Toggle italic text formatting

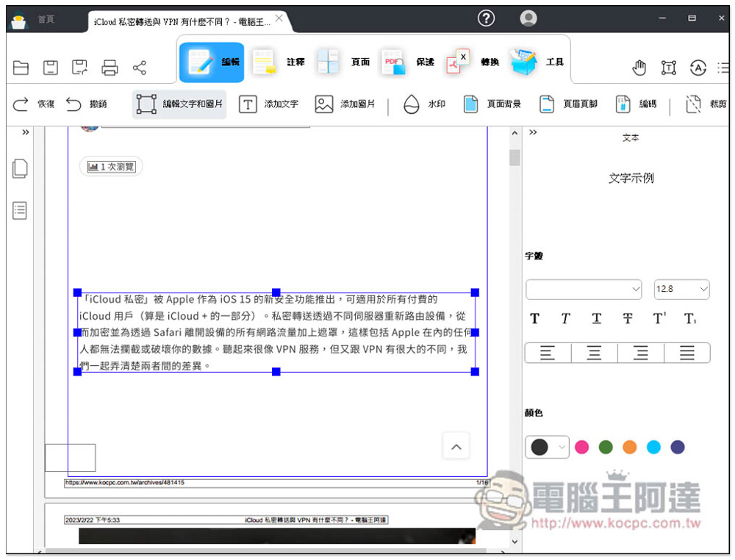click(565, 319)
